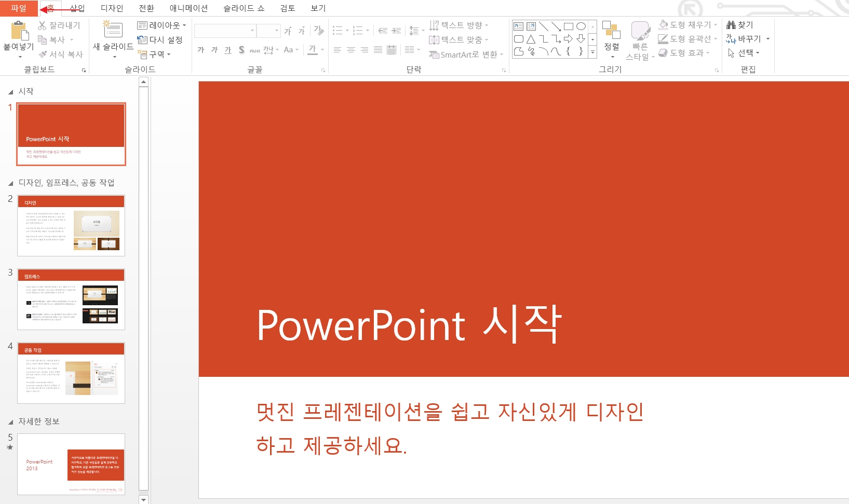The width and height of the screenshot is (849, 504).
Task: Click 다시 설정 reset button
Action: tap(159, 39)
